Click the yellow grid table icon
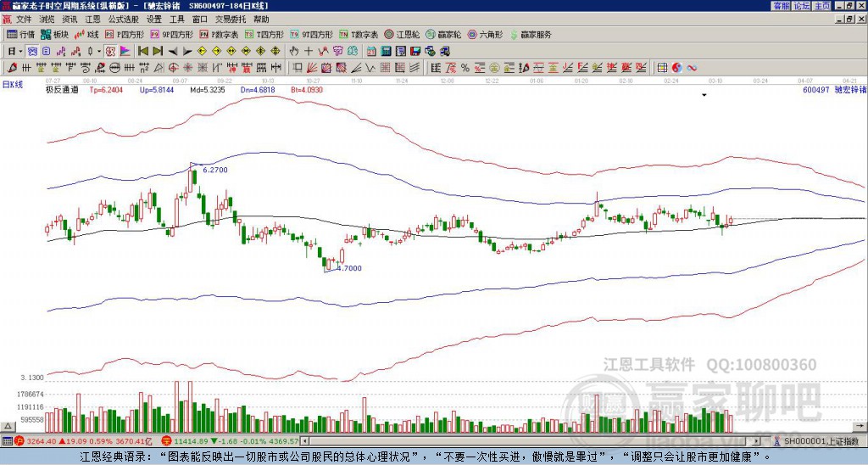The height and width of the screenshot is (465, 868). [x=662, y=68]
